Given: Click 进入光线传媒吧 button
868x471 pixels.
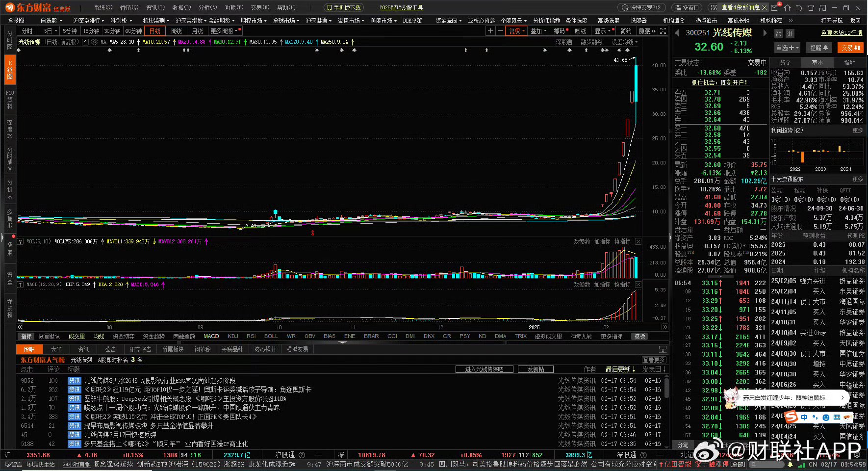Looking at the screenshot, I should click(x=484, y=369).
